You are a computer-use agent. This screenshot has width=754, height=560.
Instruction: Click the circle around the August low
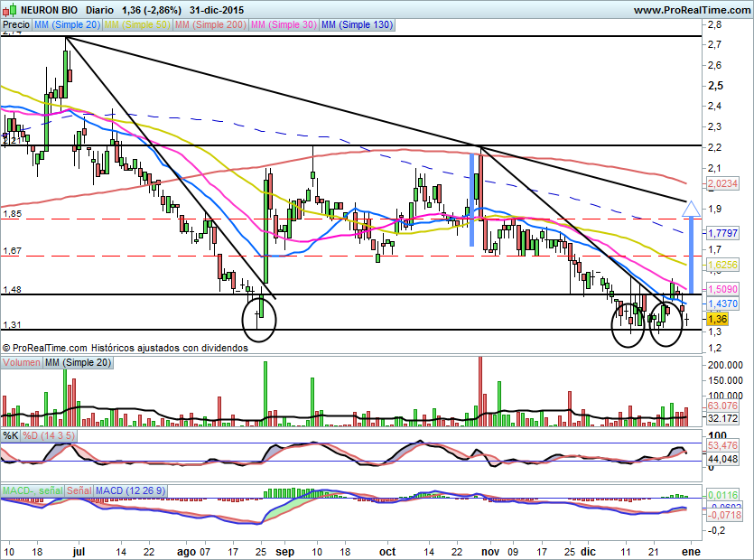click(260, 320)
